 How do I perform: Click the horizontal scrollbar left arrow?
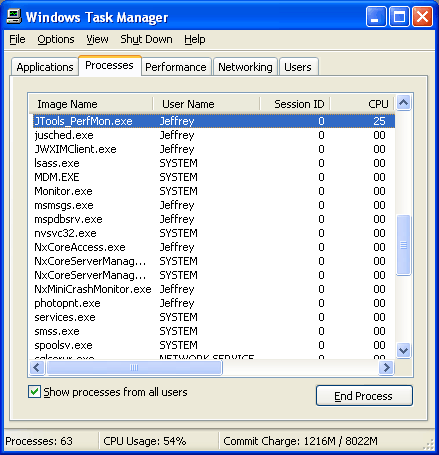point(37,368)
